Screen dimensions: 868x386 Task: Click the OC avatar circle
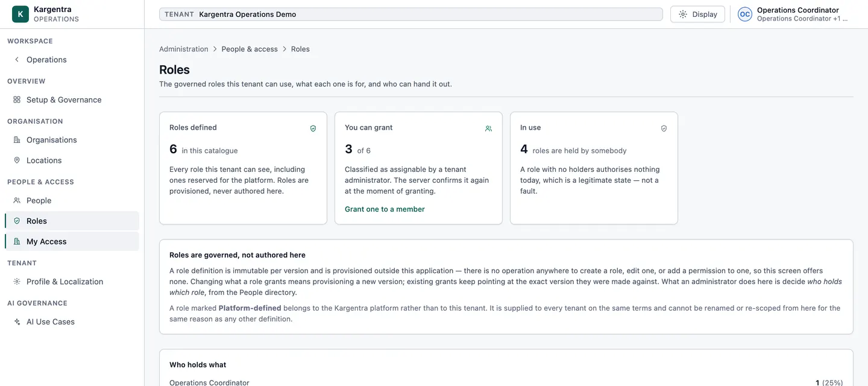point(745,14)
